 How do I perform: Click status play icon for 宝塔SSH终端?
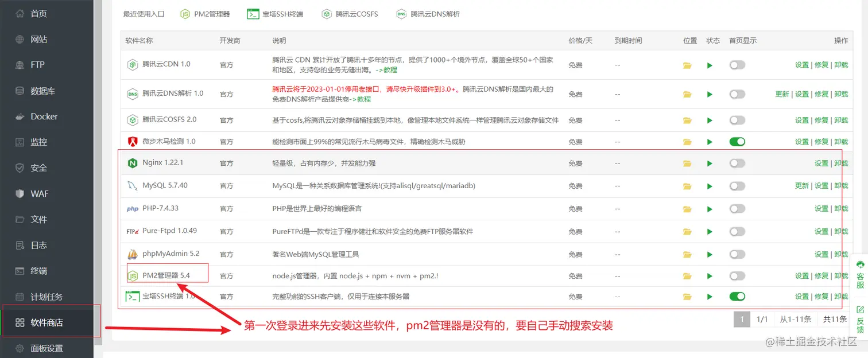tap(710, 297)
